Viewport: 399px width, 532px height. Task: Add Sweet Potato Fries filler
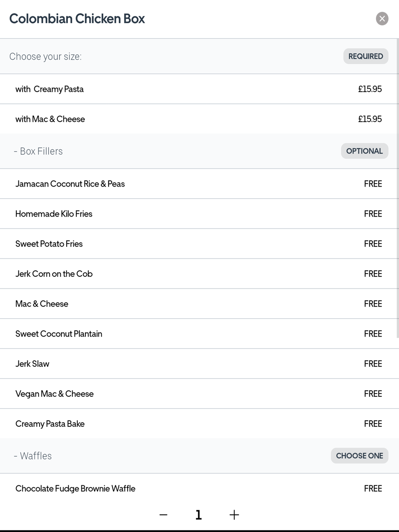pos(198,244)
